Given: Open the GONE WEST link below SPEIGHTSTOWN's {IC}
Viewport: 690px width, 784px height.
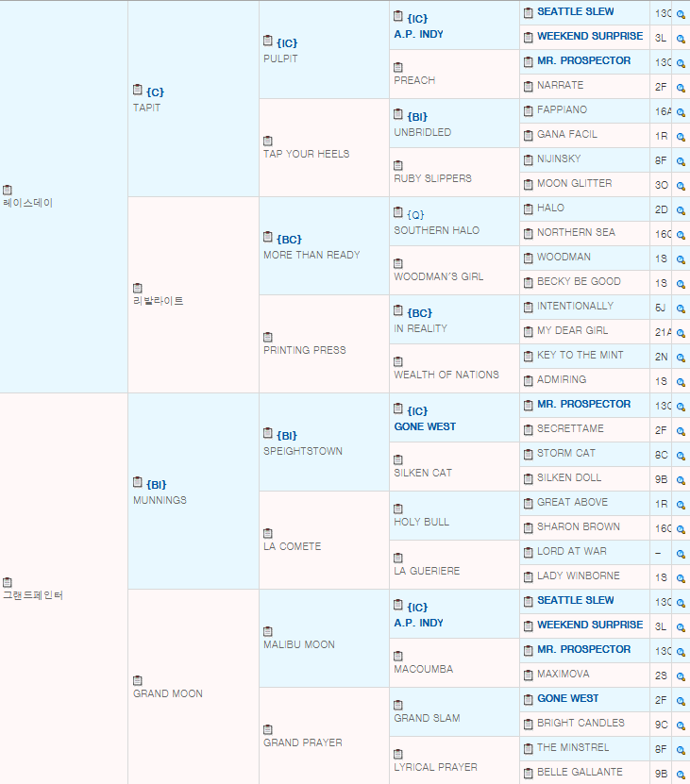Looking at the screenshot, I should pos(425,426).
